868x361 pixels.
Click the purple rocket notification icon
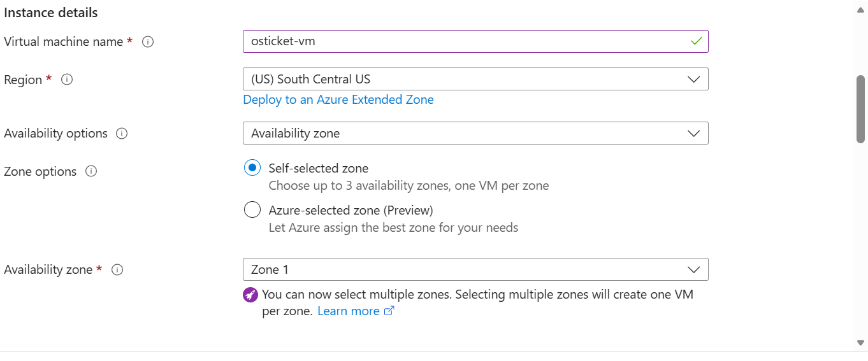[251, 295]
